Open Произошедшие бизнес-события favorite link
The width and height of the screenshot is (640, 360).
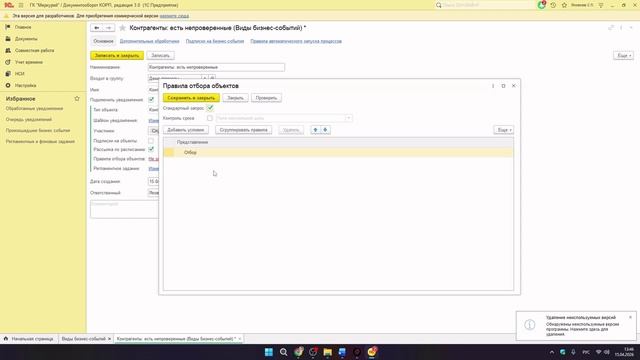point(38,131)
